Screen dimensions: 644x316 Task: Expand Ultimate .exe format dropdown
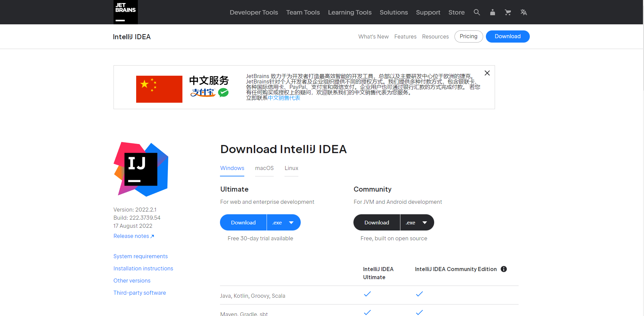(x=284, y=222)
